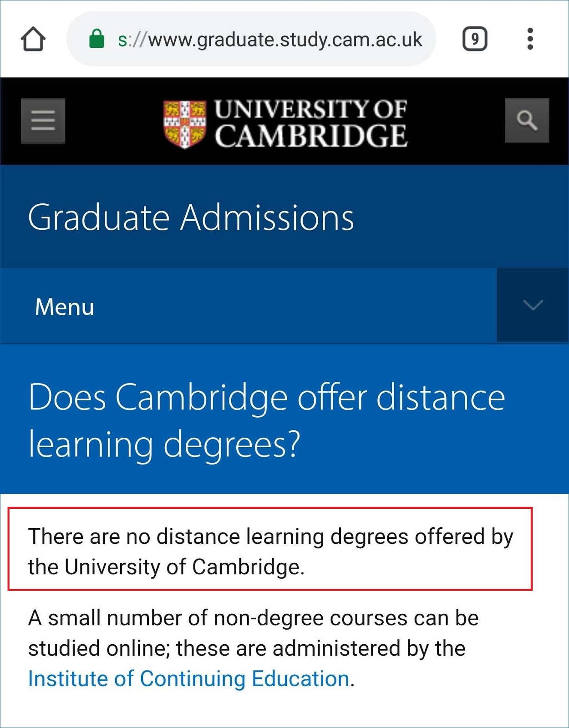This screenshot has height=728, width=569.
Task: Click the black University header banner
Action: [284, 121]
